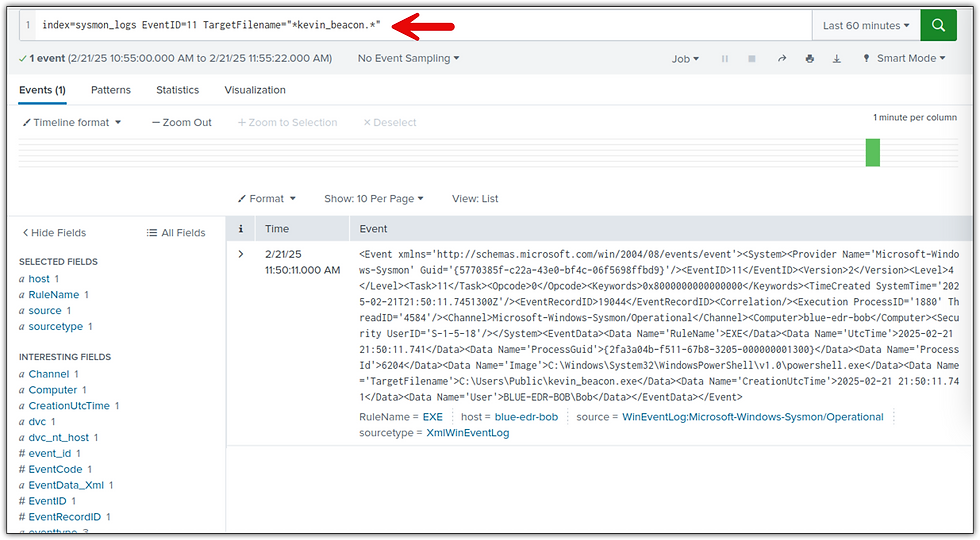
Task: Select the RuleName selected field
Action: pos(54,294)
